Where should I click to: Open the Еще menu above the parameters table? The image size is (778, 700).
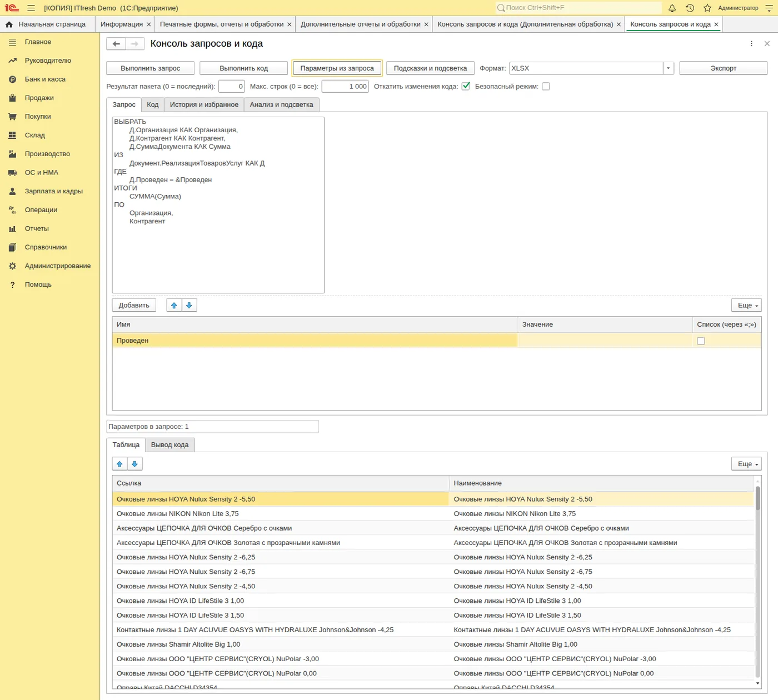[746, 306]
